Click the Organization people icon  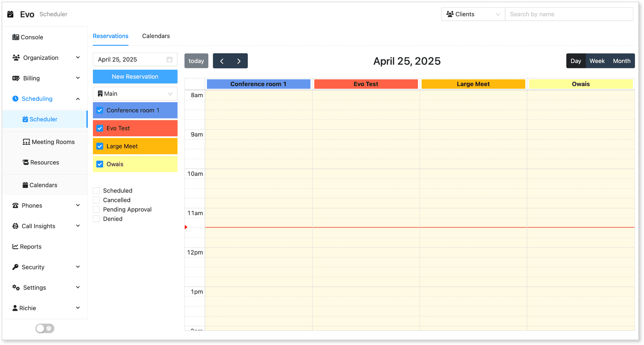(16, 58)
